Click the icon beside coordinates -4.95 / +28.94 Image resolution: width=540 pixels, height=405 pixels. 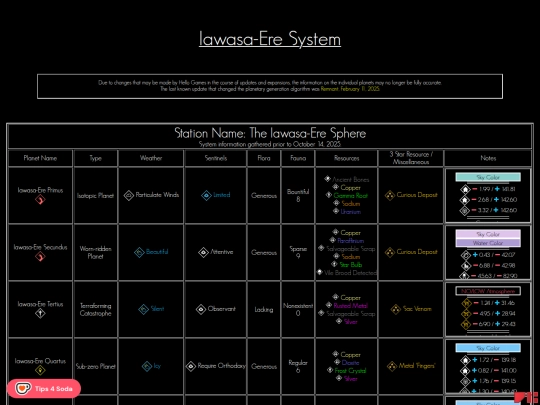pyautogui.click(x=465, y=314)
